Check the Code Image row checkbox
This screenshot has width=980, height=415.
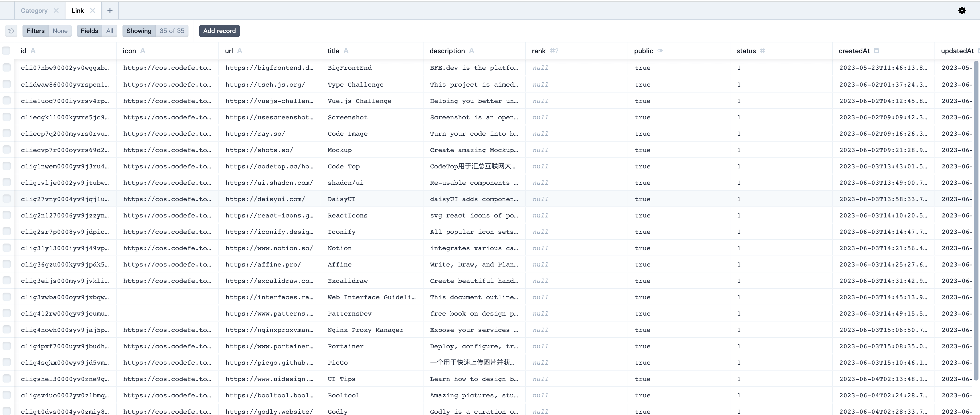6,133
